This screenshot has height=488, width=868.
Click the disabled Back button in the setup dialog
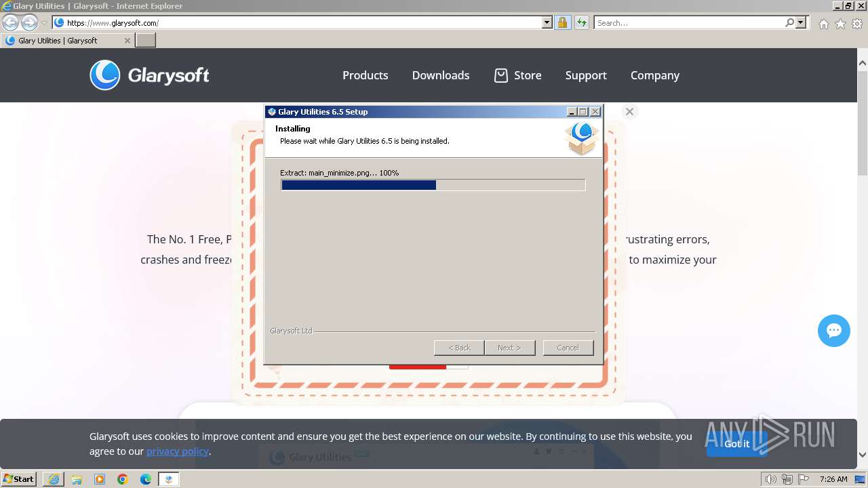click(x=459, y=348)
